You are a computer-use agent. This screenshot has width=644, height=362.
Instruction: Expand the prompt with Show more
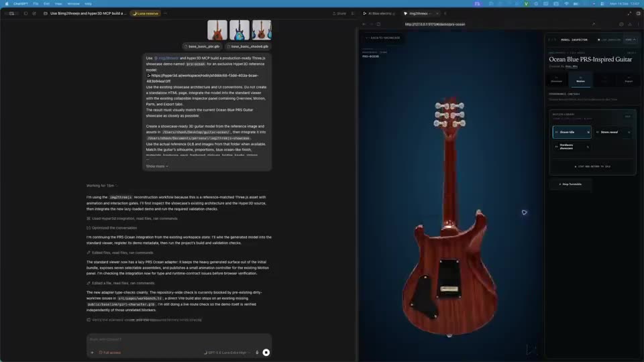pos(157,166)
